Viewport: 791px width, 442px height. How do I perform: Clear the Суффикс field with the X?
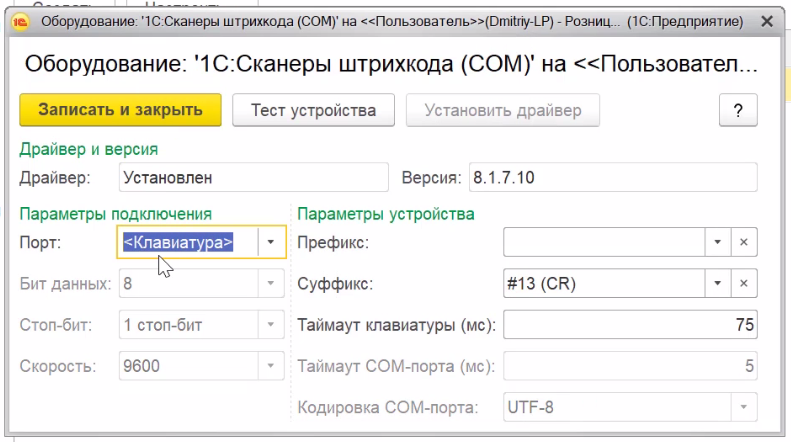click(x=744, y=283)
